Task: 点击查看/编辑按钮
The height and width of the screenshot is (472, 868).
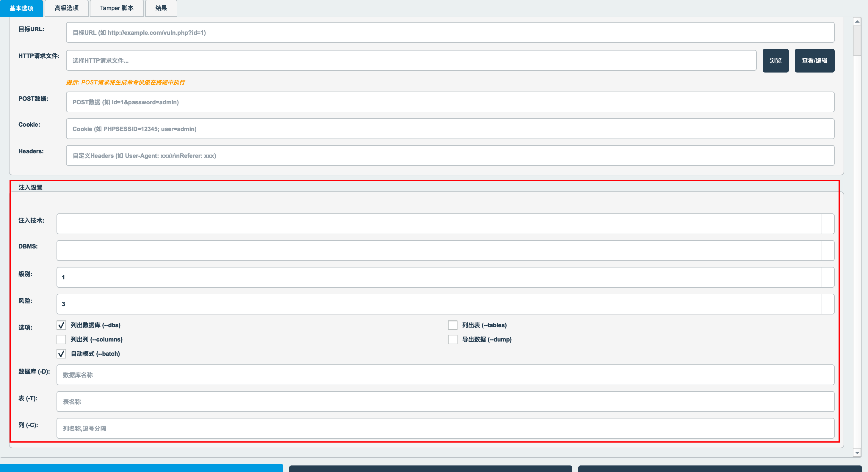Action: point(814,61)
